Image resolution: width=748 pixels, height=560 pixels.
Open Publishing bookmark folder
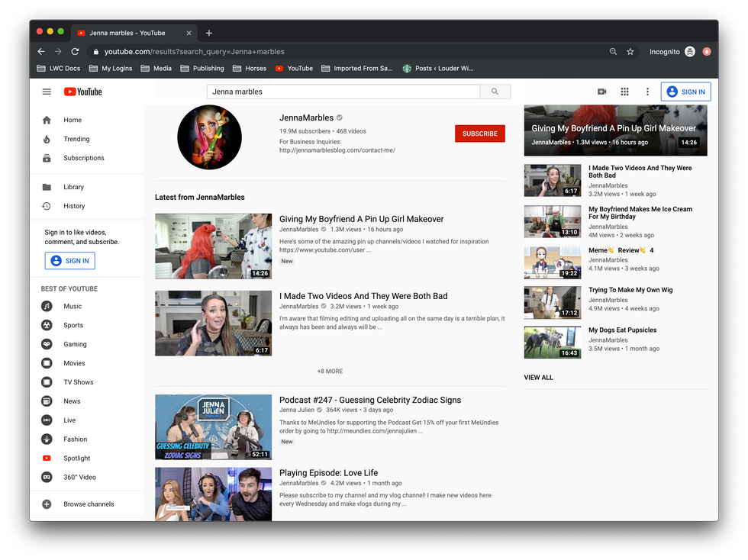[202, 68]
